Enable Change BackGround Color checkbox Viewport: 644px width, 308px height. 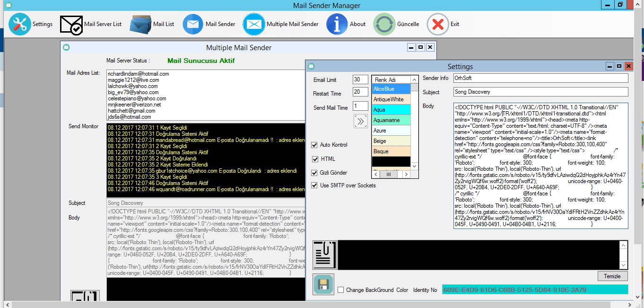341,290
